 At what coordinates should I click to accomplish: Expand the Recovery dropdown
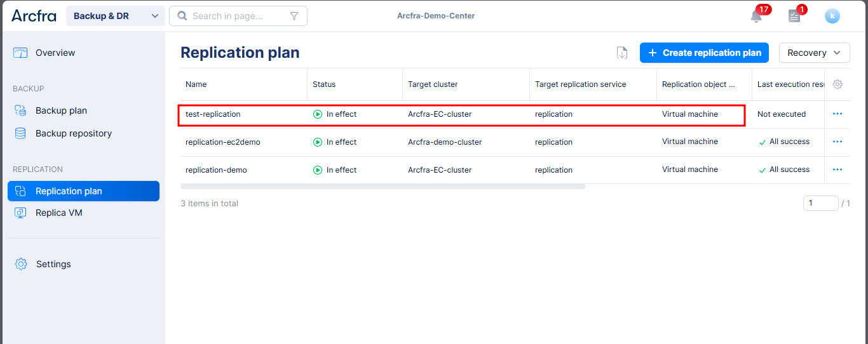coord(814,53)
